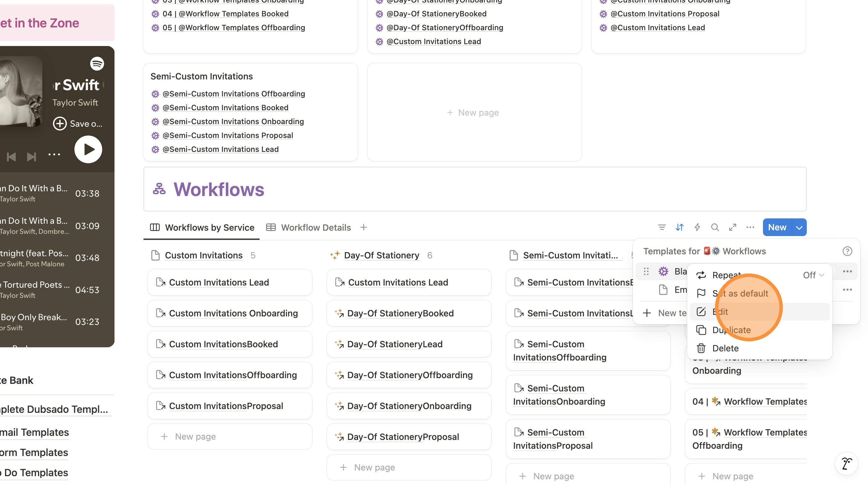Viewport: 868px width, 485px height.
Task: Open @Semi-Custom Invitations Proposal link
Action: pyautogui.click(x=227, y=135)
